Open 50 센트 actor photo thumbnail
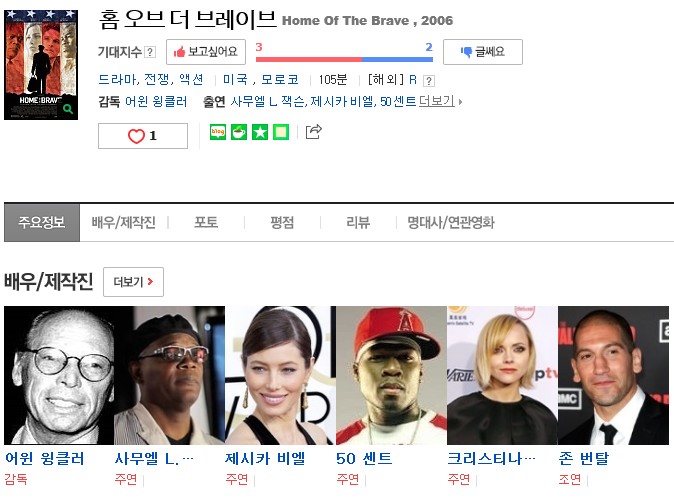 (x=392, y=375)
